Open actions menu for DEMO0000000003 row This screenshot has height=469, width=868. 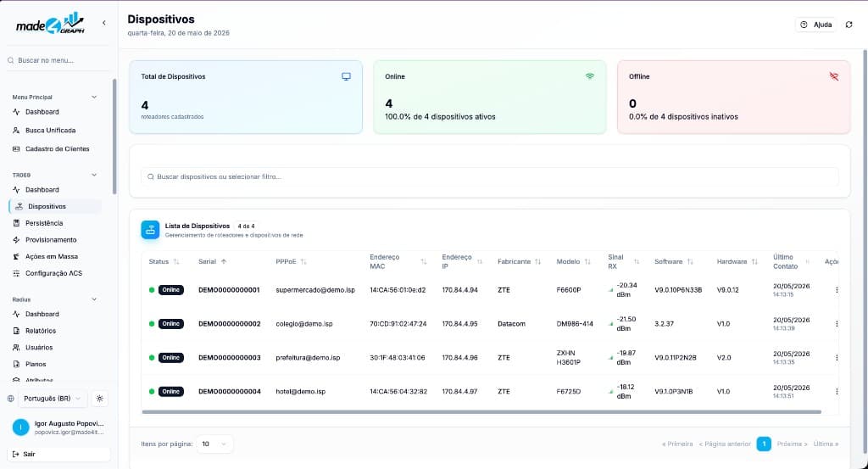[x=837, y=358]
